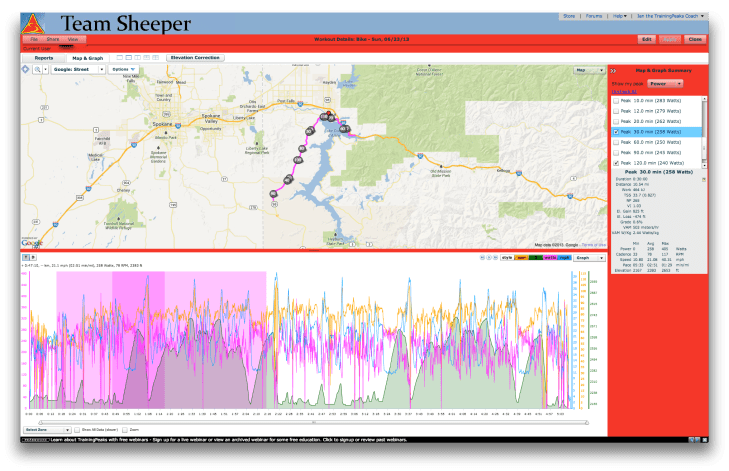The image size is (729, 471).
Task: Click the lowest route marker at route end
Action: pyautogui.click(x=273, y=194)
